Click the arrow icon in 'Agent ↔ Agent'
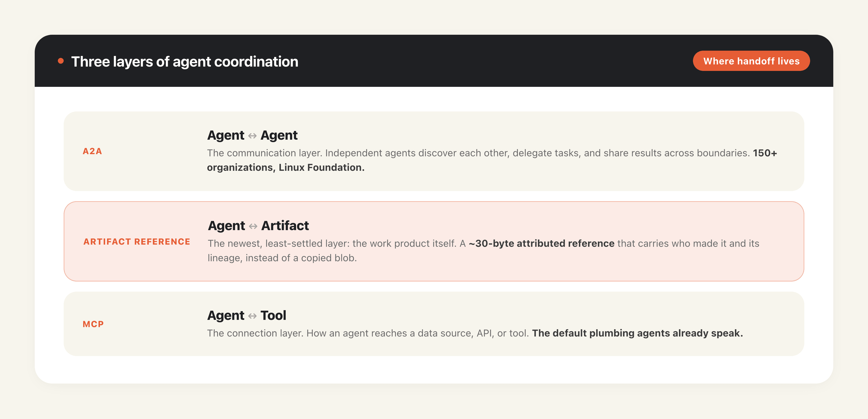Screen dimensions: 868x419 pos(252,136)
